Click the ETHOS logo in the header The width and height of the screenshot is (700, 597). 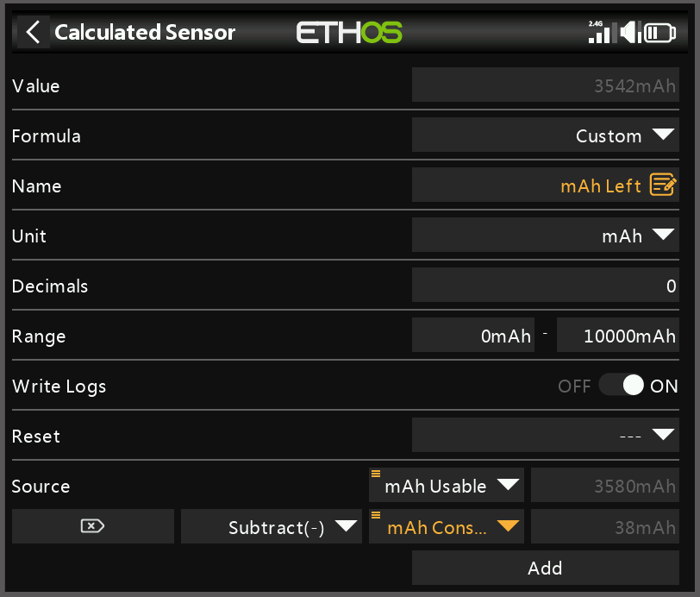point(348,32)
